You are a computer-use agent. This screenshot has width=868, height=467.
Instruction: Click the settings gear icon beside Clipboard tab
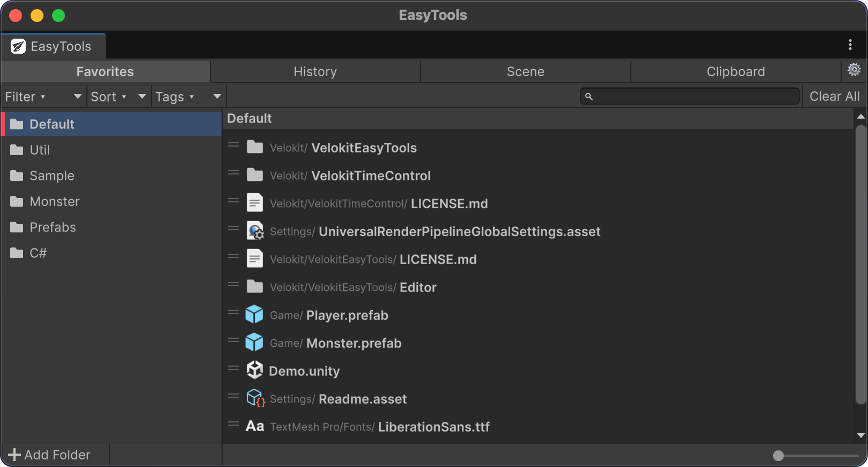pos(854,70)
